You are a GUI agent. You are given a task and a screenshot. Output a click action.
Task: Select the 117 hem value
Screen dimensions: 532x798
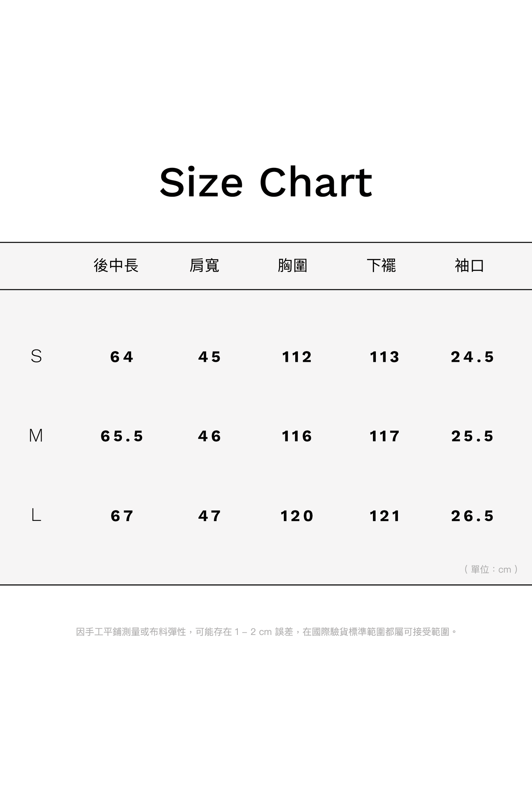click(x=385, y=437)
